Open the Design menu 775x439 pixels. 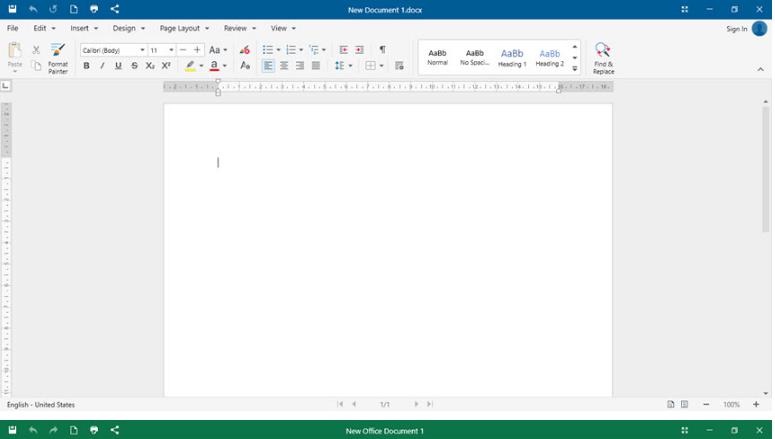point(129,28)
